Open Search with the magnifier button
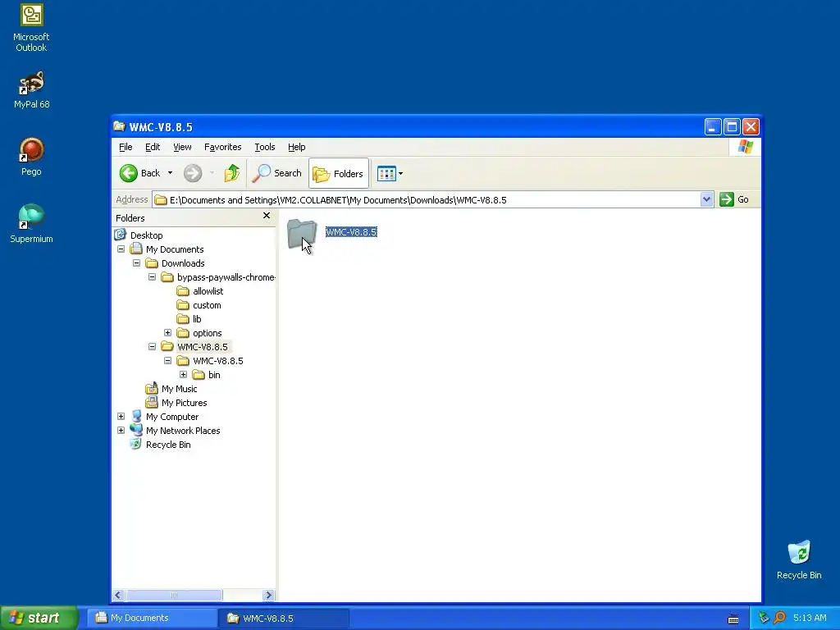The height and width of the screenshot is (630, 840). coord(277,173)
